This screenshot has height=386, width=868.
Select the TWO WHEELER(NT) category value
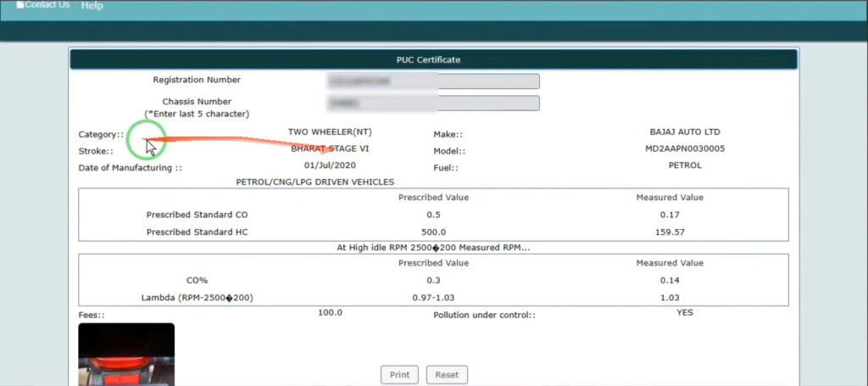pos(330,132)
